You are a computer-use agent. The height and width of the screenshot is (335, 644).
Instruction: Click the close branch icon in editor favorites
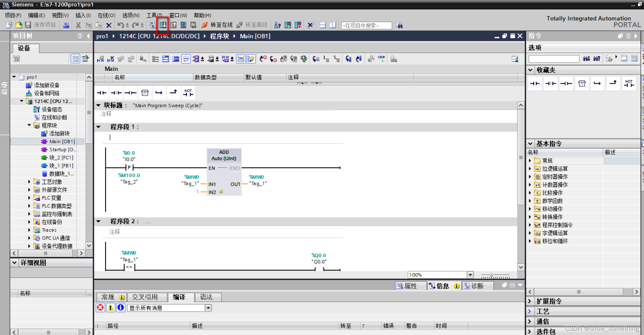point(173,92)
